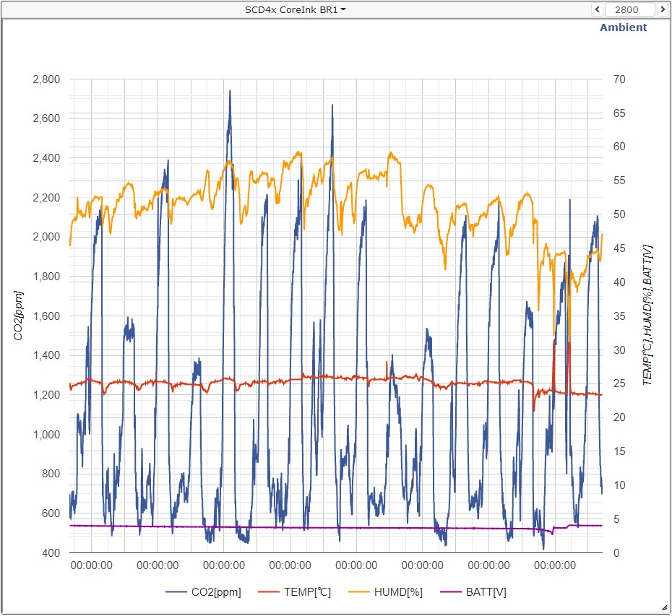Screen dimensions: 672x616
Task: Click the 70 label on right axis
Action: click(x=618, y=79)
